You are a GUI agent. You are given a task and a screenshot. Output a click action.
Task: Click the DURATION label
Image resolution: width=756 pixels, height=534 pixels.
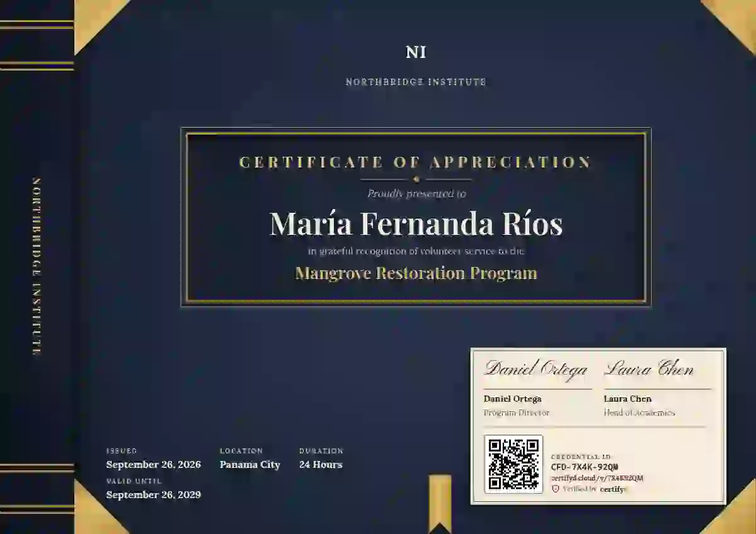(x=321, y=451)
